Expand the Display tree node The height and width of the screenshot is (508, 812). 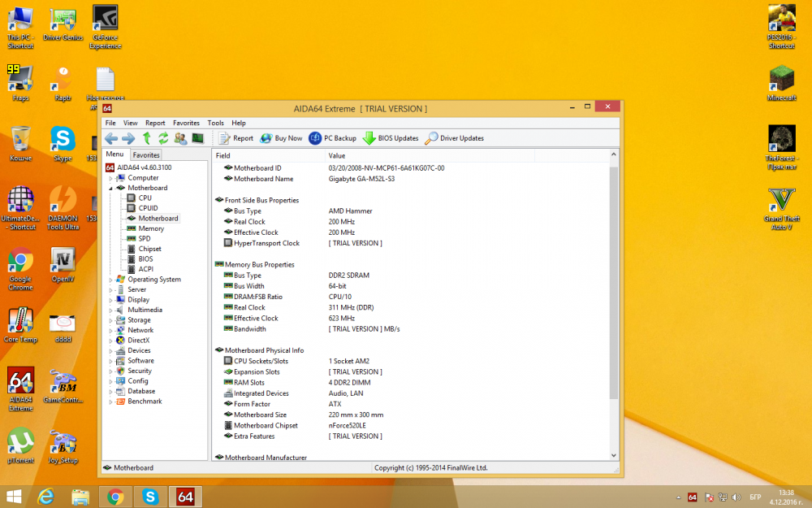click(110, 300)
